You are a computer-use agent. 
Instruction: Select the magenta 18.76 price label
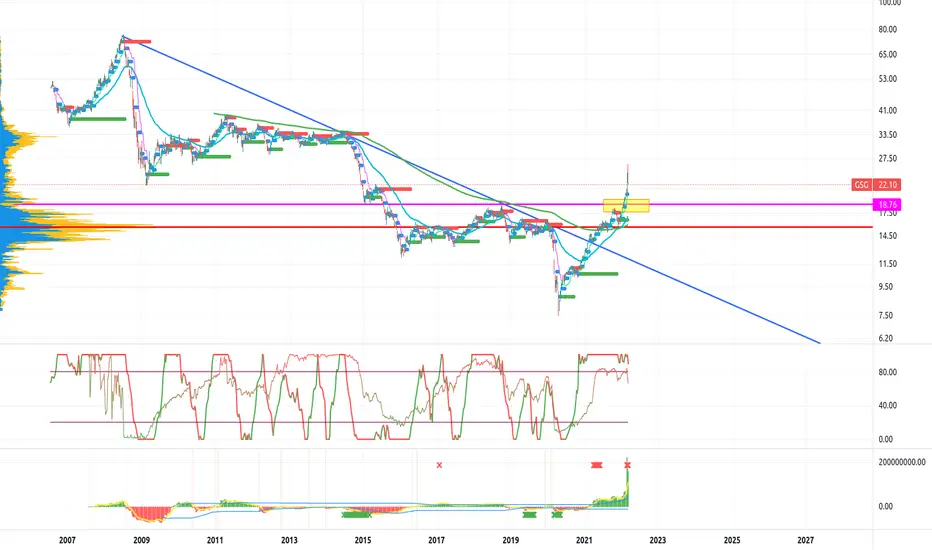click(x=887, y=205)
